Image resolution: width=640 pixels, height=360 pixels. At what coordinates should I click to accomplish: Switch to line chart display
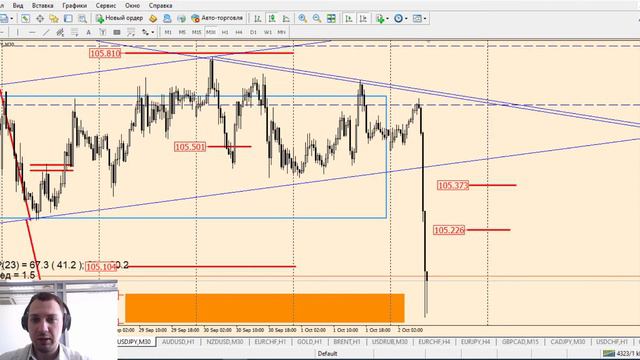(x=286, y=18)
